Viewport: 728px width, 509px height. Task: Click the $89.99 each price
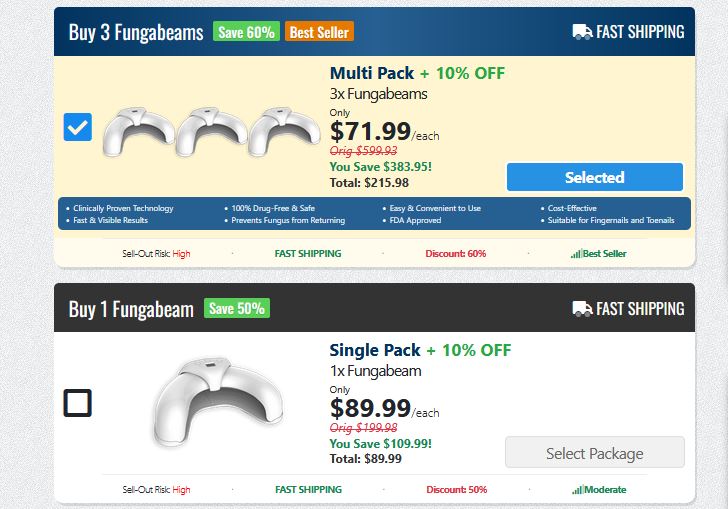384,408
